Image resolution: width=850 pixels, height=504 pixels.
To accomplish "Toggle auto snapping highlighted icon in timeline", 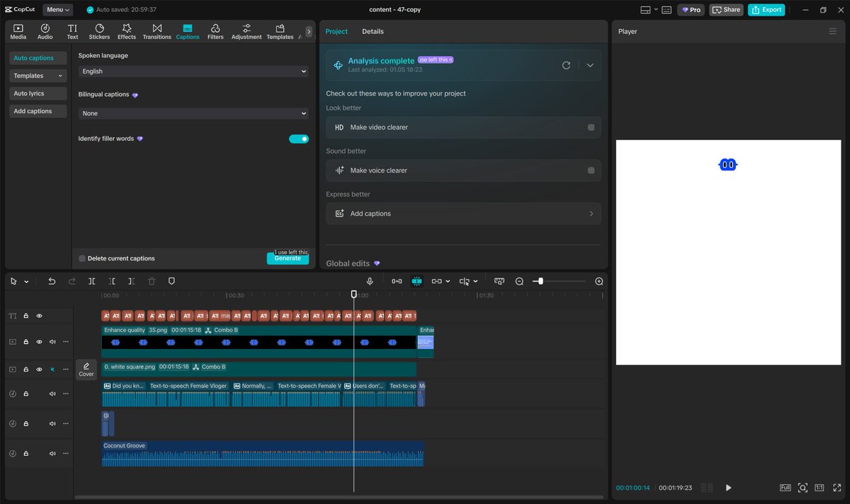I will (416, 281).
